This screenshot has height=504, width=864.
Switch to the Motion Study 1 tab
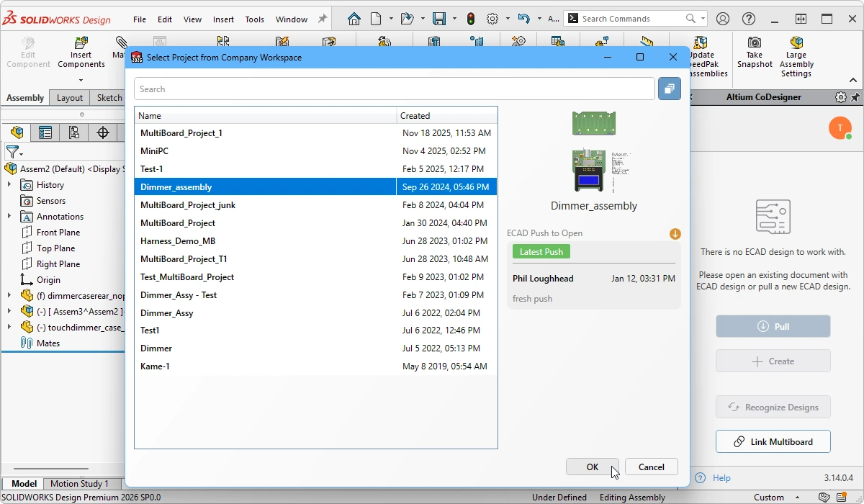pos(80,484)
